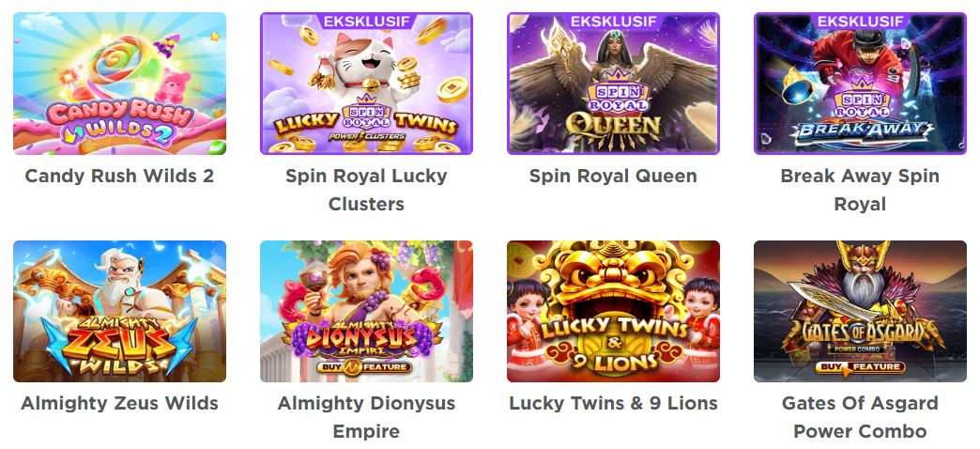The image size is (980, 449).
Task: Click Buy Feature badge on Gates of Asgard
Action: 860,366
